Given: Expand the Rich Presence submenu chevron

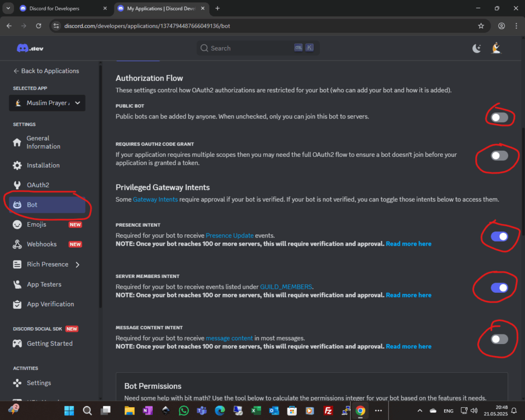Looking at the screenshot, I should pyautogui.click(x=78, y=265).
